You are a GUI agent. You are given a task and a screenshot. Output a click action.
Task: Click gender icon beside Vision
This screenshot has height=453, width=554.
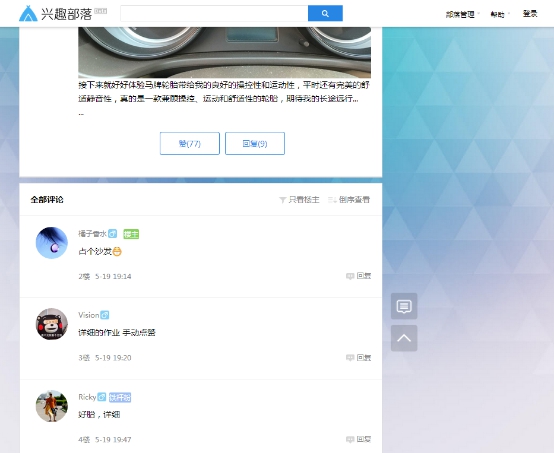pyautogui.click(x=105, y=315)
